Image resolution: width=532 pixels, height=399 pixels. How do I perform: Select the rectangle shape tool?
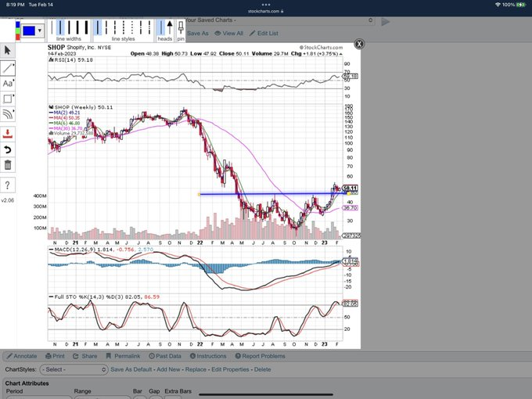click(x=8, y=99)
